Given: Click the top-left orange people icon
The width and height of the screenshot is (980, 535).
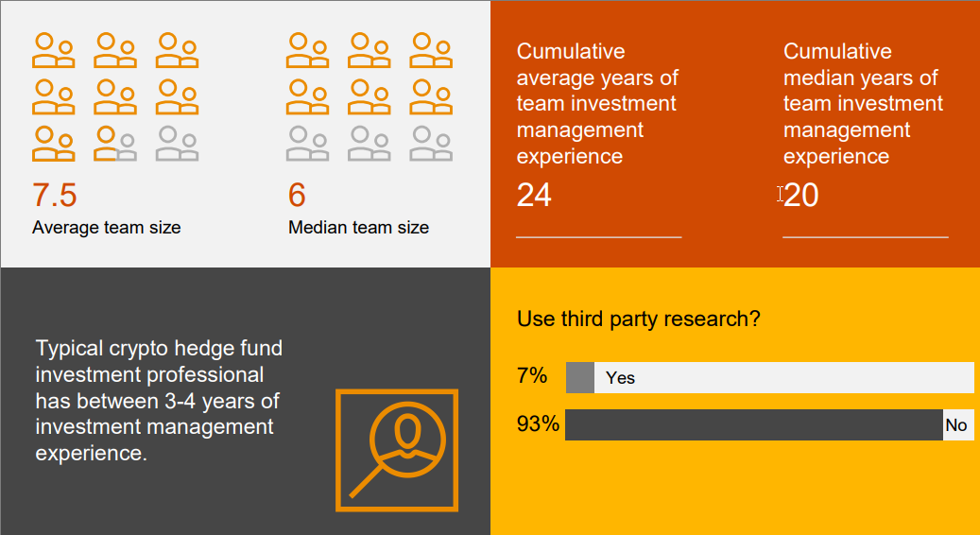Looking at the screenshot, I should (x=54, y=51).
